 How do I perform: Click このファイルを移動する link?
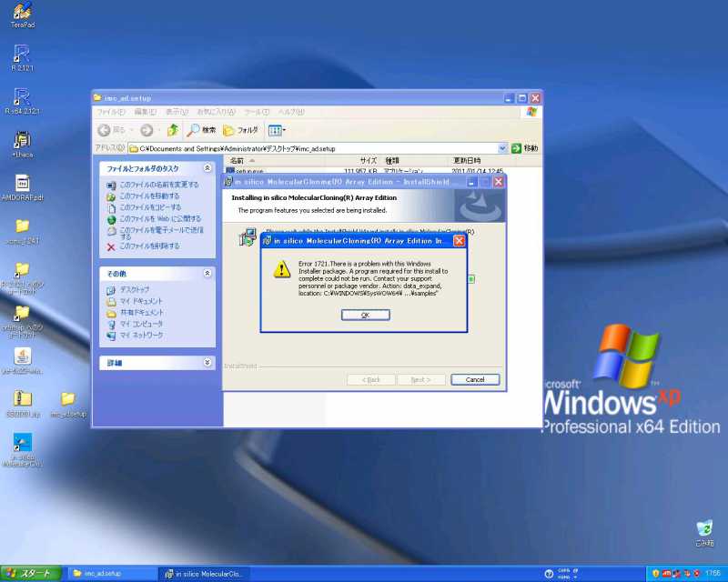coord(149,196)
